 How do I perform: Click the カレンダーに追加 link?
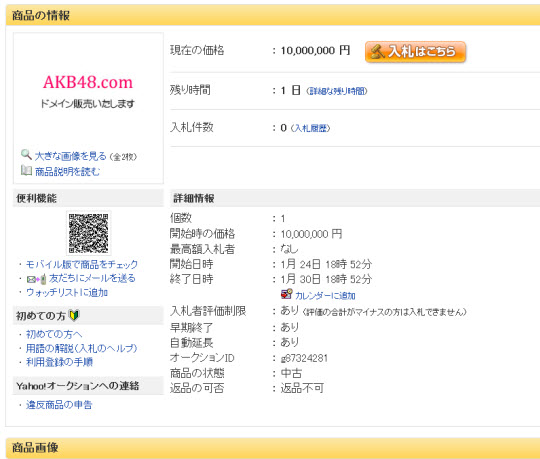pos(325,296)
